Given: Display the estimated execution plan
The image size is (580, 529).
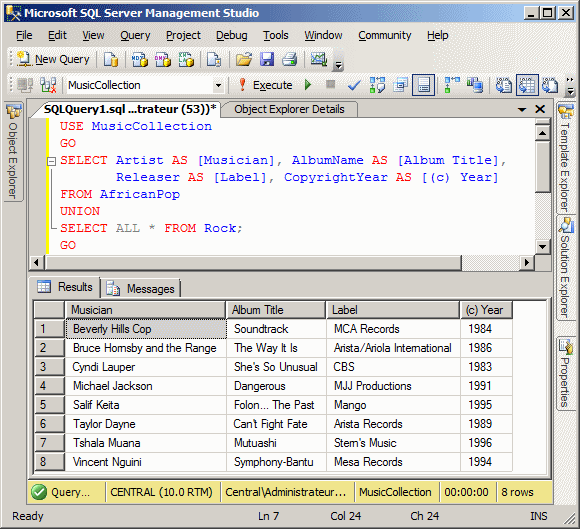Looking at the screenshot, I should click(x=377, y=85).
